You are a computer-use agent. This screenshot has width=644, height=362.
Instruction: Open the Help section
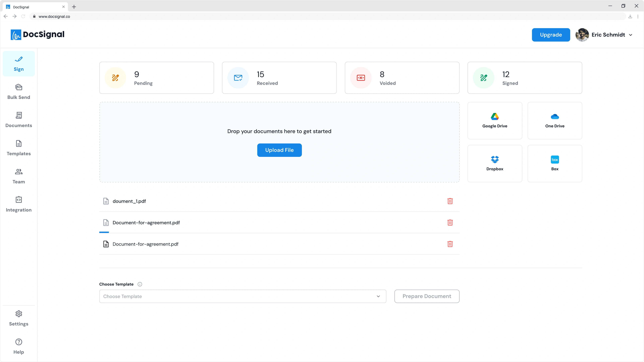19,347
